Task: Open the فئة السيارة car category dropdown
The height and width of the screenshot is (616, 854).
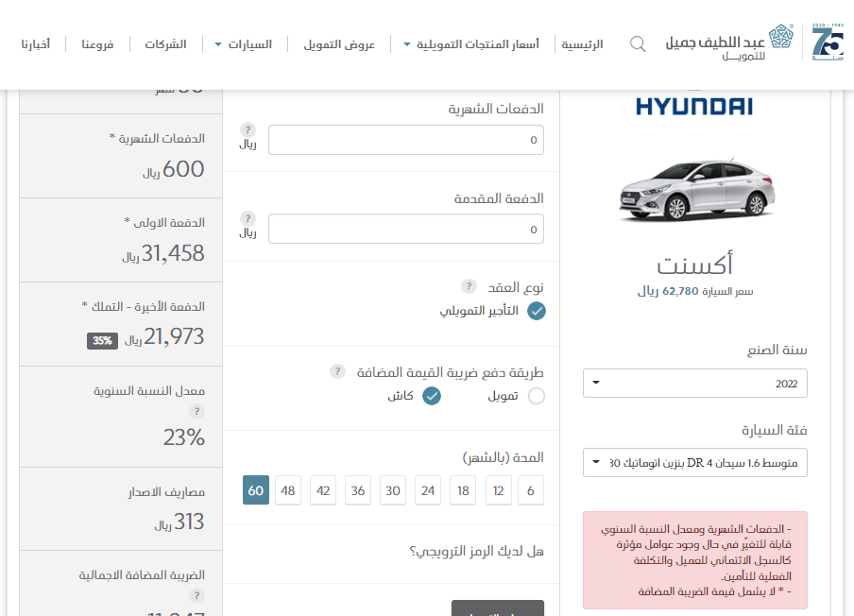Action: tap(695, 462)
